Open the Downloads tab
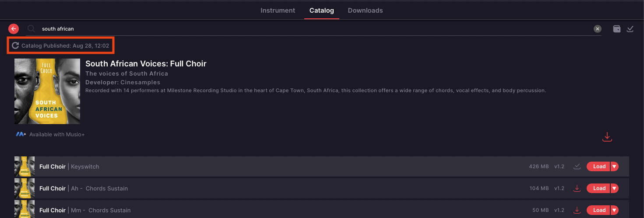Screen dimensions: 644x218 point(366,10)
